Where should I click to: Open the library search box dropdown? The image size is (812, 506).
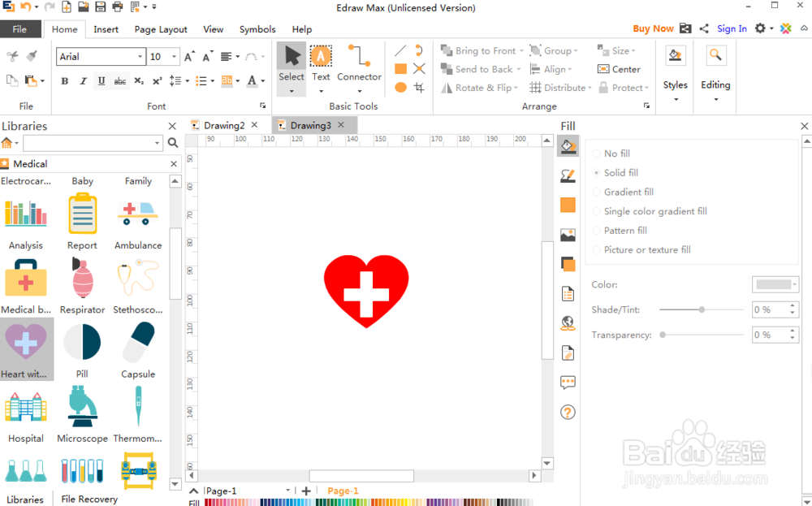click(x=157, y=143)
